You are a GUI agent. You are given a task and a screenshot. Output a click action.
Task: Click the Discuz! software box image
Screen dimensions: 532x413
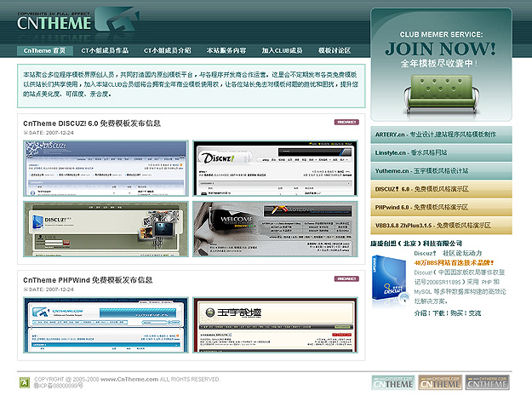click(x=388, y=279)
